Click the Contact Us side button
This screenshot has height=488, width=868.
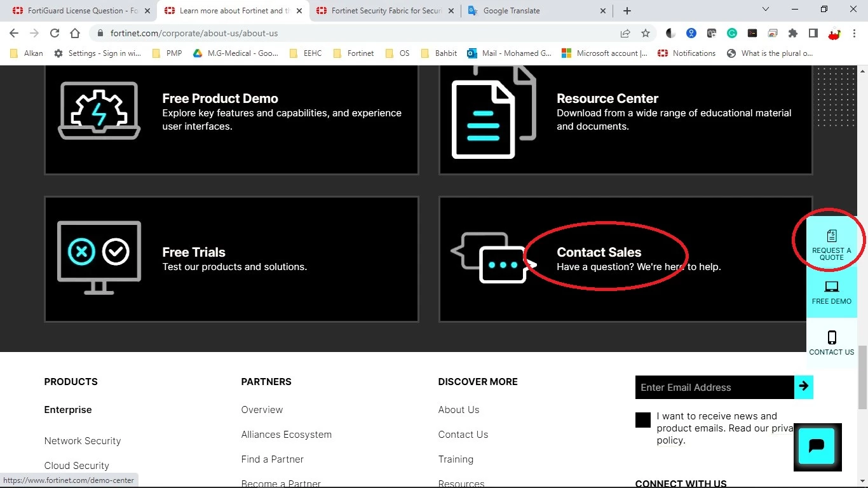coord(831,343)
